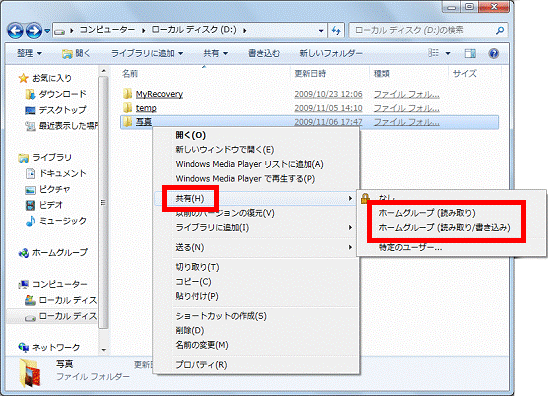Sort by 更新日時 column header
The width and height of the screenshot is (548, 396).
tap(310, 74)
